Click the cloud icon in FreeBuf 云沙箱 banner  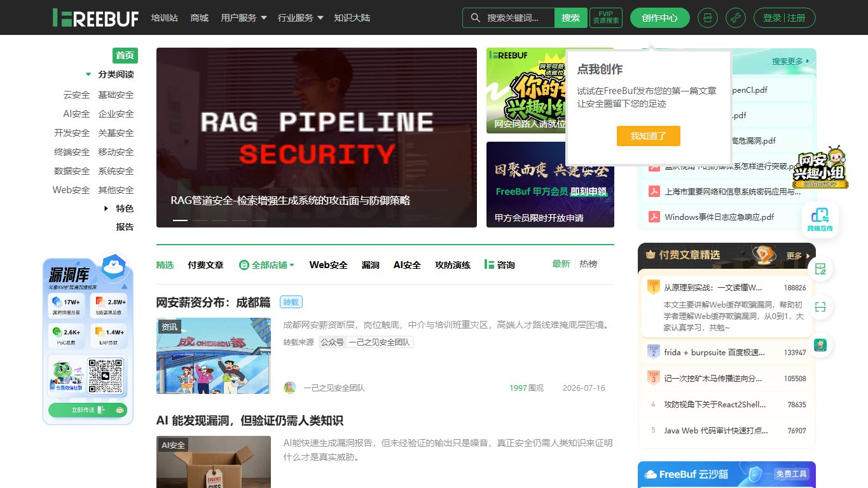pos(651,475)
